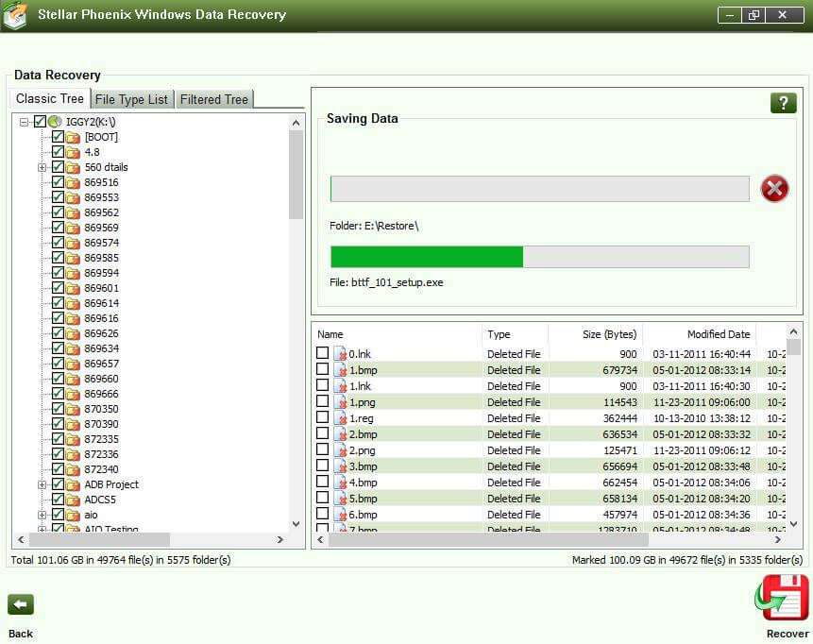Collapse the IGGY2(K:\) root node

24,122
